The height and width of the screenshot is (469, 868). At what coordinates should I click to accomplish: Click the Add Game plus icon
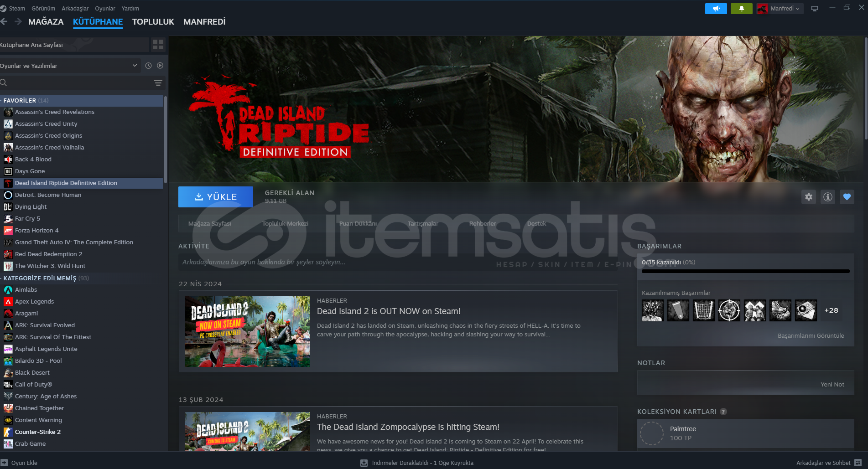[x=5, y=463]
